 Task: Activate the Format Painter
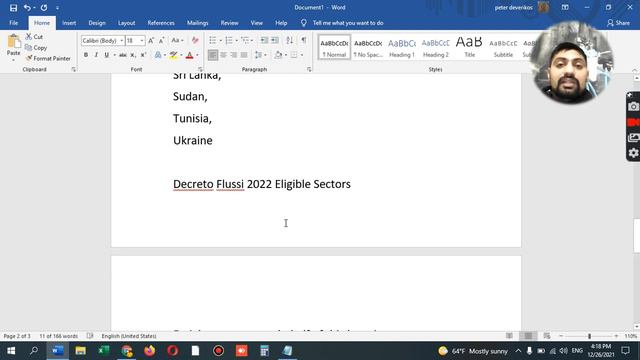pos(48,58)
